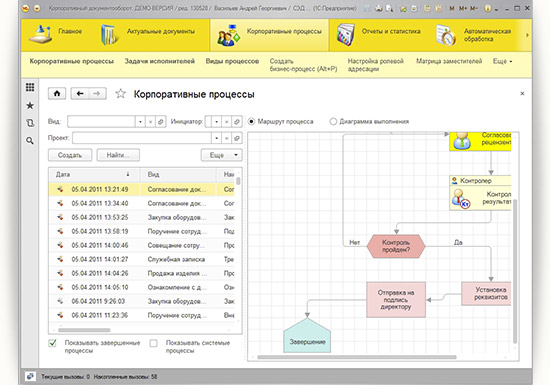Image resolution: width=550 pixels, height=385 pixels.
Task: Select Диаграмма выполнения radio button
Action: coord(333,122)
